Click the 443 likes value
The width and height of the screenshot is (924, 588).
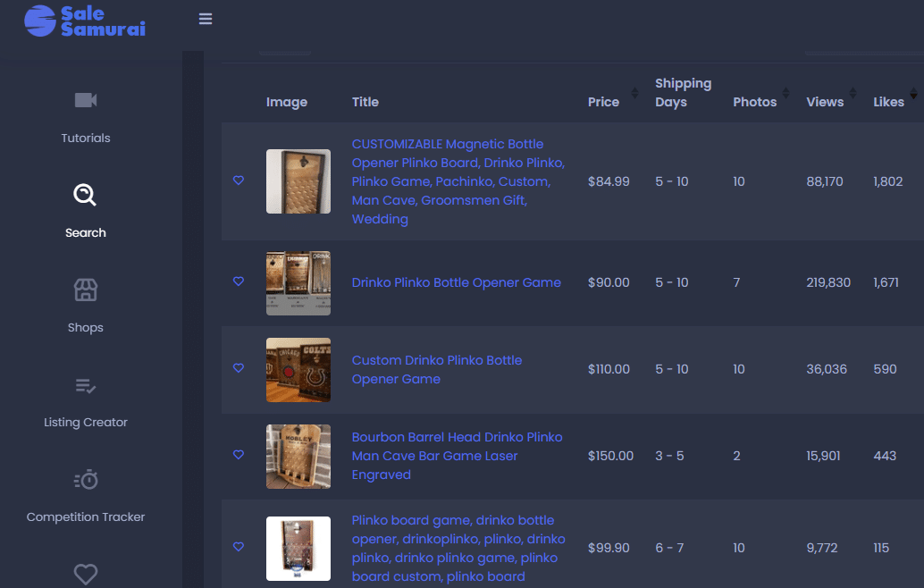point(885,456)
